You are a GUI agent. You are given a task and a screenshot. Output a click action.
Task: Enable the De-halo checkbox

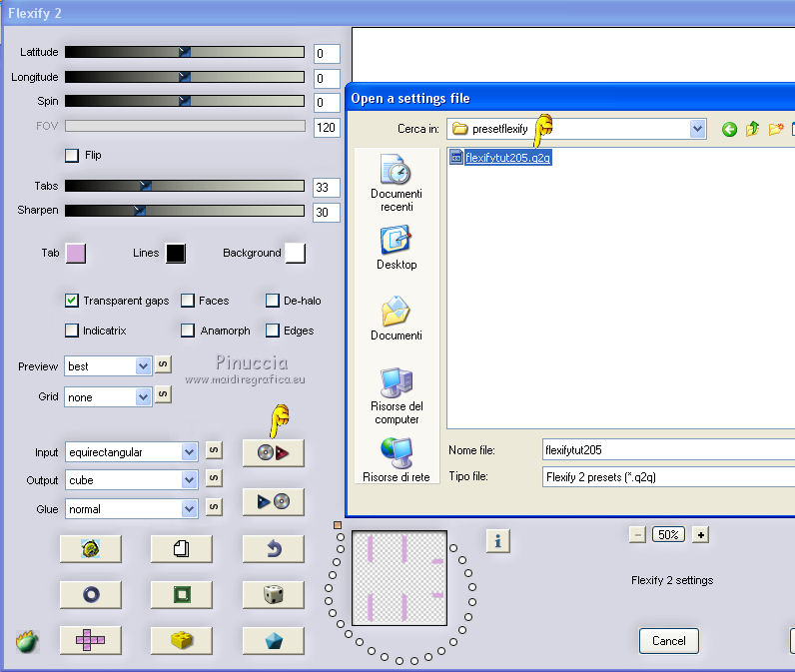pos(273,301)
